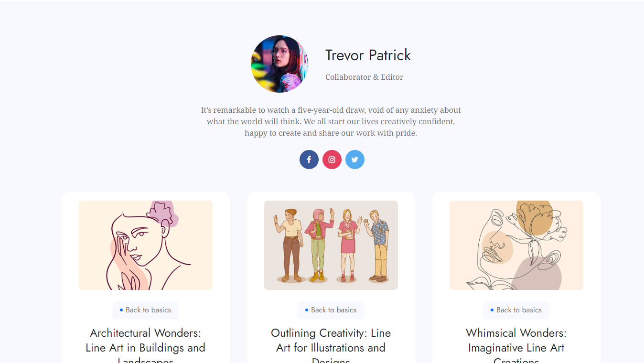Open the Instagram social icon
Screen dimensions: 644x363
tap(332, 160)
